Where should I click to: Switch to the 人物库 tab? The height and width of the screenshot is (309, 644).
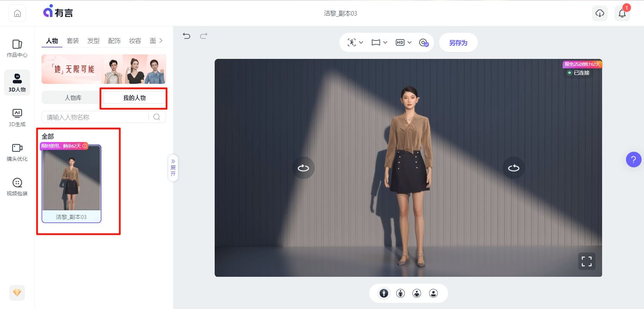pos(73,98)
